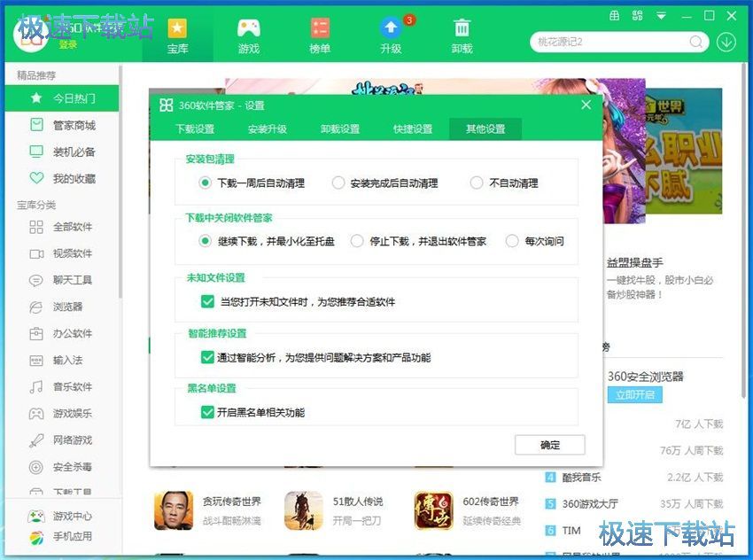The height and width of the screenshot is (560, 753).
Task: Select 不自动清理 radio option
Action: (x=504, y=183)
